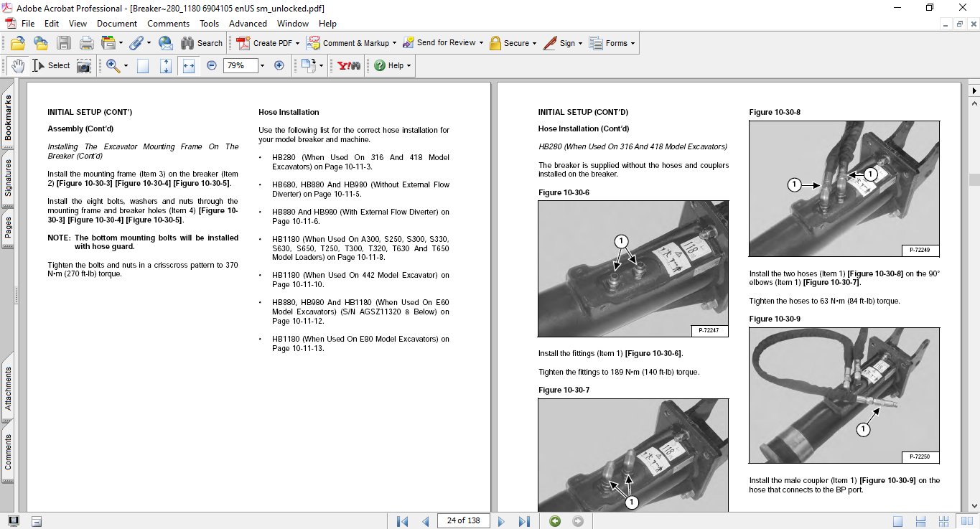This screenshot has height=529, width=980.
Task: Click the Yahoo search toolbar icon
Action: (349, 65)
